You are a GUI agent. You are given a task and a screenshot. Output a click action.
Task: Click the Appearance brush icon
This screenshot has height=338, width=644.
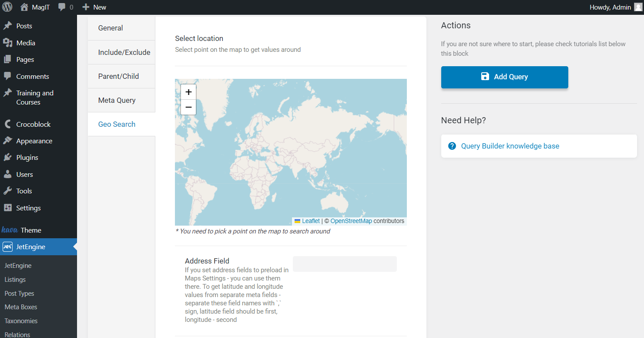point(7,141)
